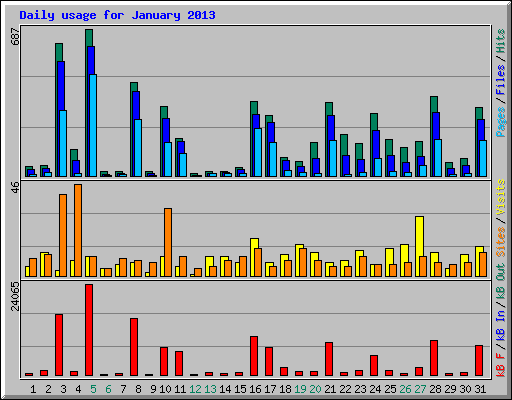Click the orange sites bar for day 10
Viewport: 512px width, 400px height.
tap(168, 242)
